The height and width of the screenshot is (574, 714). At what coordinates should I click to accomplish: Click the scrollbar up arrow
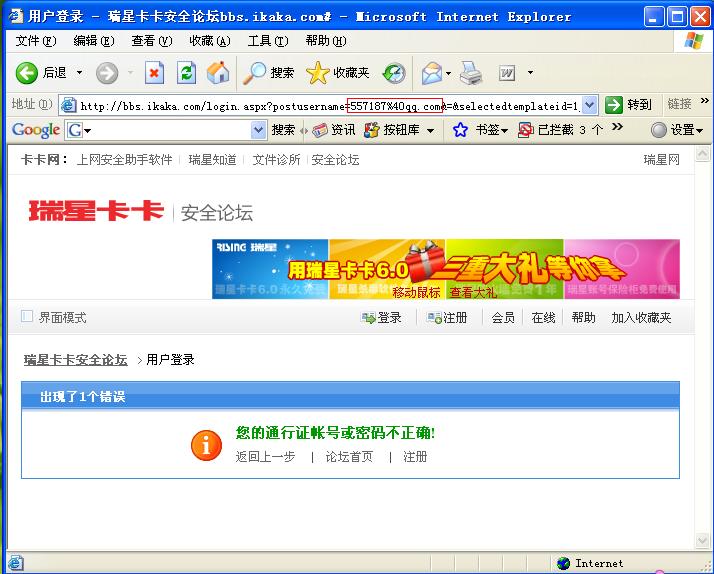point(702,154)
